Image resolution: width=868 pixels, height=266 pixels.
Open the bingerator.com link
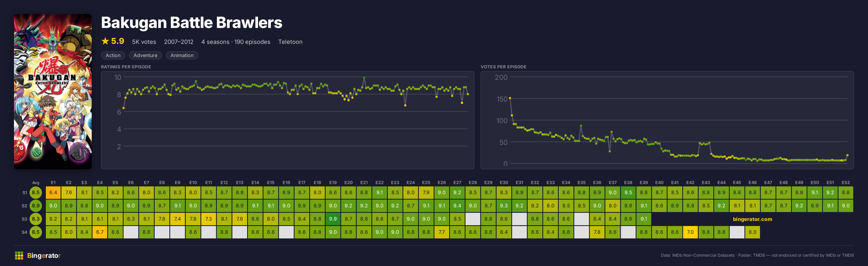tap(752, 219)
